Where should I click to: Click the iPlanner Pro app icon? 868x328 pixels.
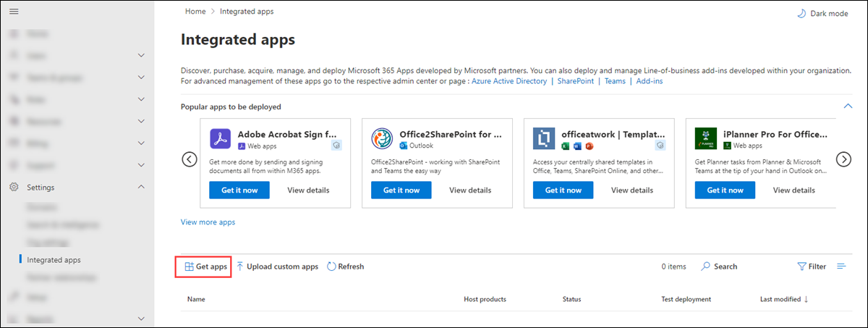point(705,138)
